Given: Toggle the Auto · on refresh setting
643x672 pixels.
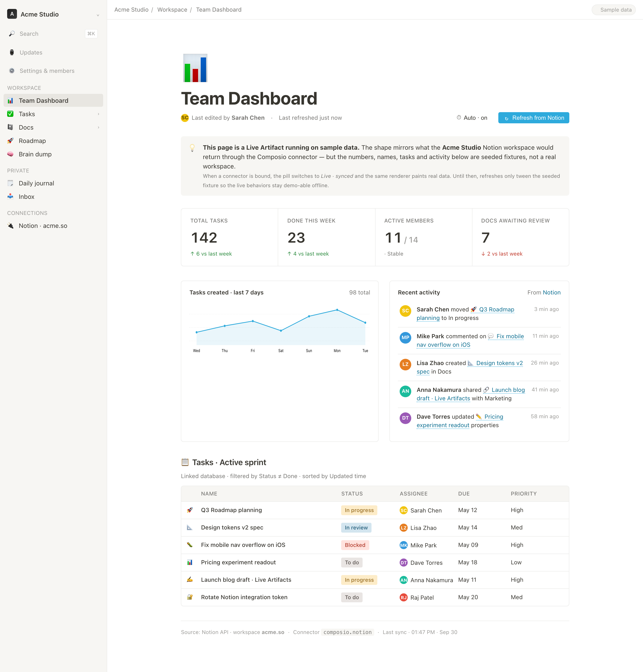Looking at the screenshot, I should 472,118.
